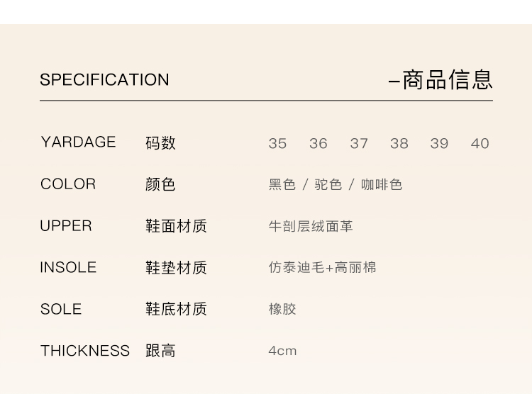
Task: Select size 35
Action: pyautogui.click(x=277, y=144)
